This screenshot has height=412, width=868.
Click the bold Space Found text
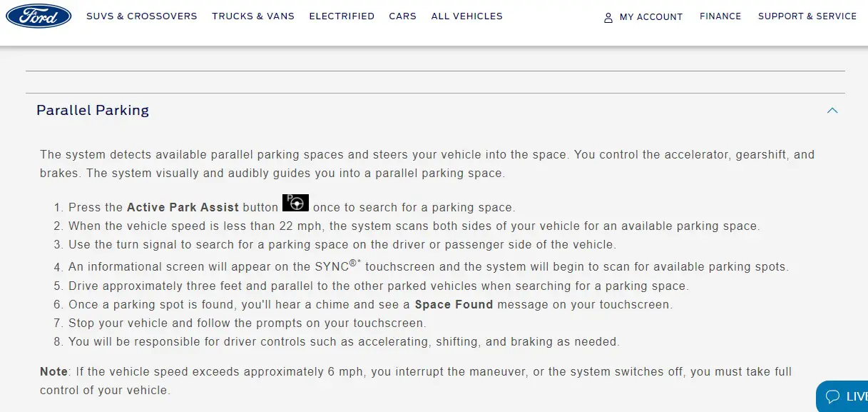pyautogui.click(x=454, y=304)
